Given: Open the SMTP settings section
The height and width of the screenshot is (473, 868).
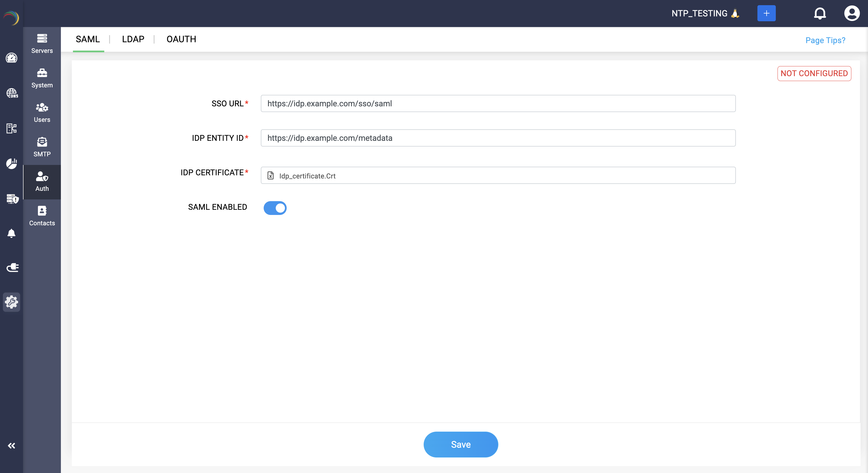Looking at the screenshot, I should (x=42, y=147).
